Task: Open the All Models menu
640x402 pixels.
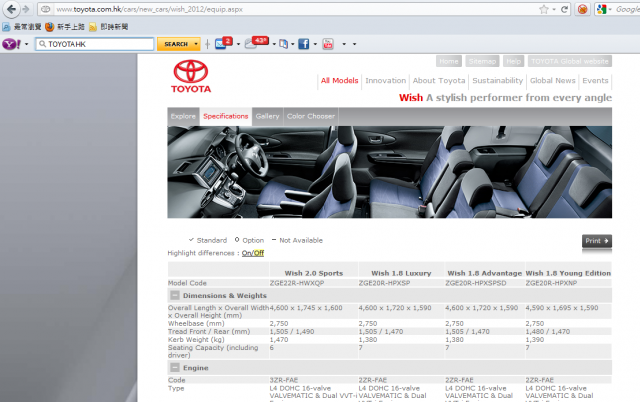Action: click(340, 81)
